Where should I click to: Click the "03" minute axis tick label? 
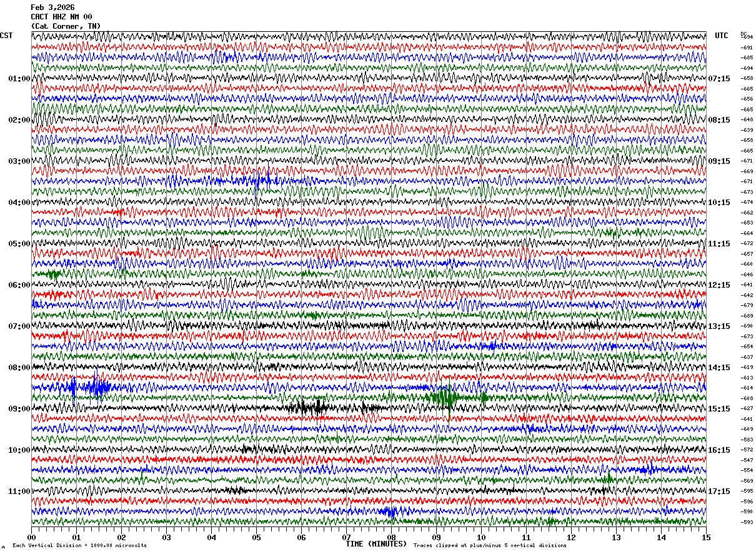(166, 537)
